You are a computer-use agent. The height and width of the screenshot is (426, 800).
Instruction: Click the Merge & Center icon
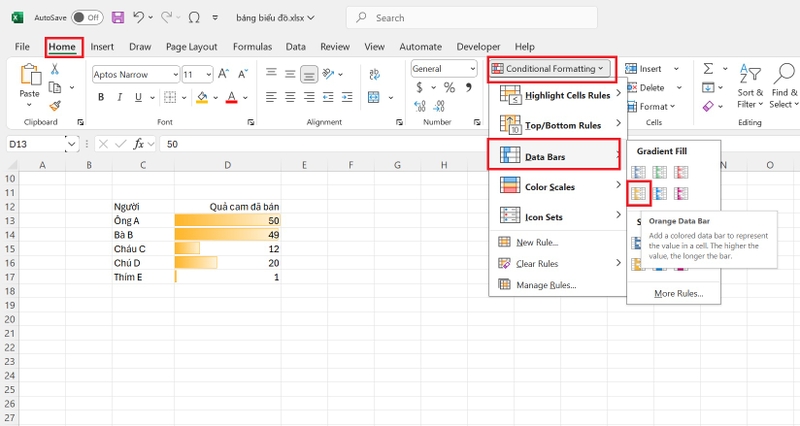point(374,97)
